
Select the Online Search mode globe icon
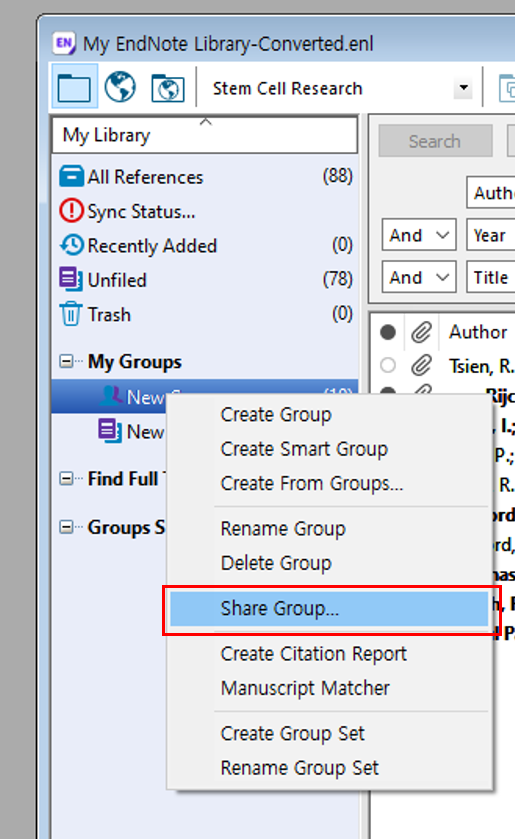click(x=120, y=87)
